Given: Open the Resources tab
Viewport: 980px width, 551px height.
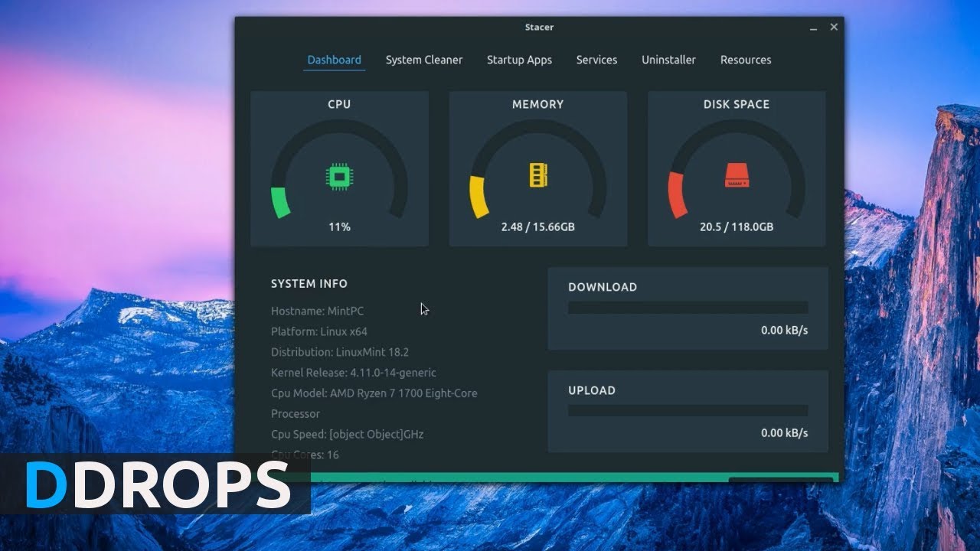Looking at the screenshot, I should click(x=746, y=60).
